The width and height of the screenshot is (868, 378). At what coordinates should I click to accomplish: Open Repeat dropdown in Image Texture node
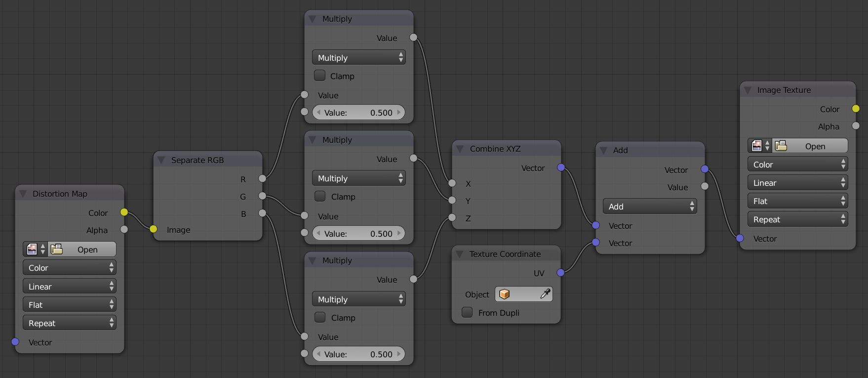(x=797, y=219)
